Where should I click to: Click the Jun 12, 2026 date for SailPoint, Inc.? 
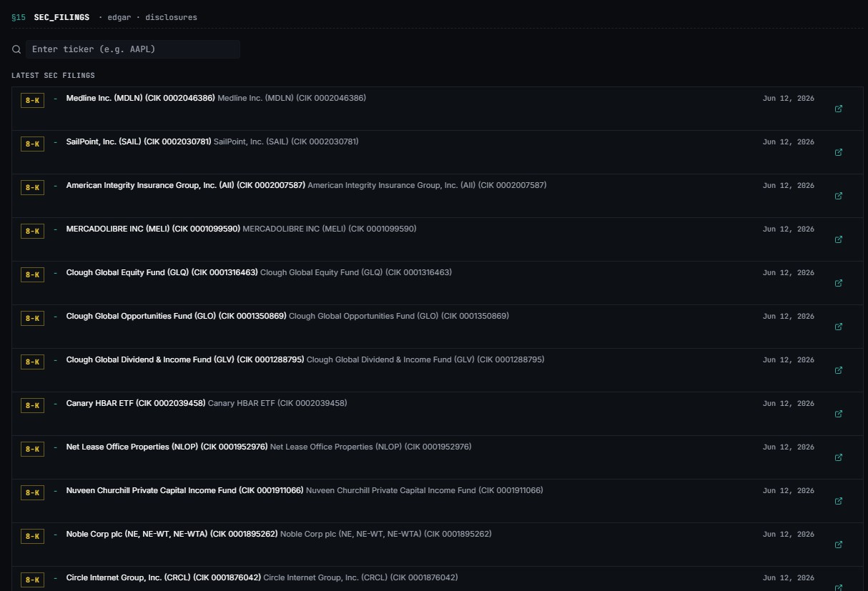788,142
